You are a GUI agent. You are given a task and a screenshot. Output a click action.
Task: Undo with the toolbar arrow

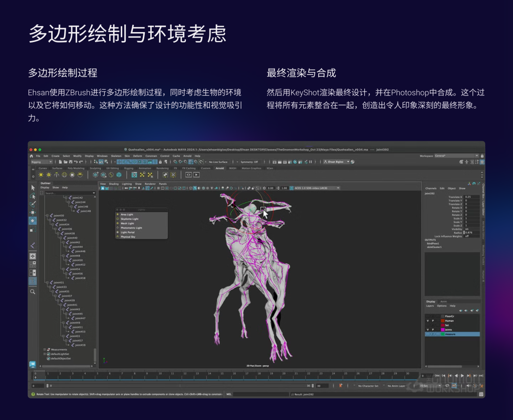pos(76,162)
